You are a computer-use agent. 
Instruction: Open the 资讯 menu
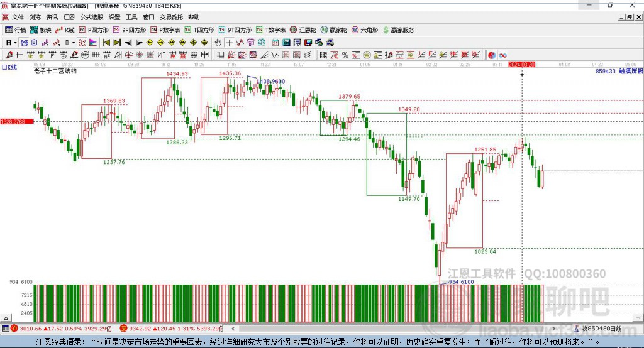pyautogui.click(x=52, y=17)
